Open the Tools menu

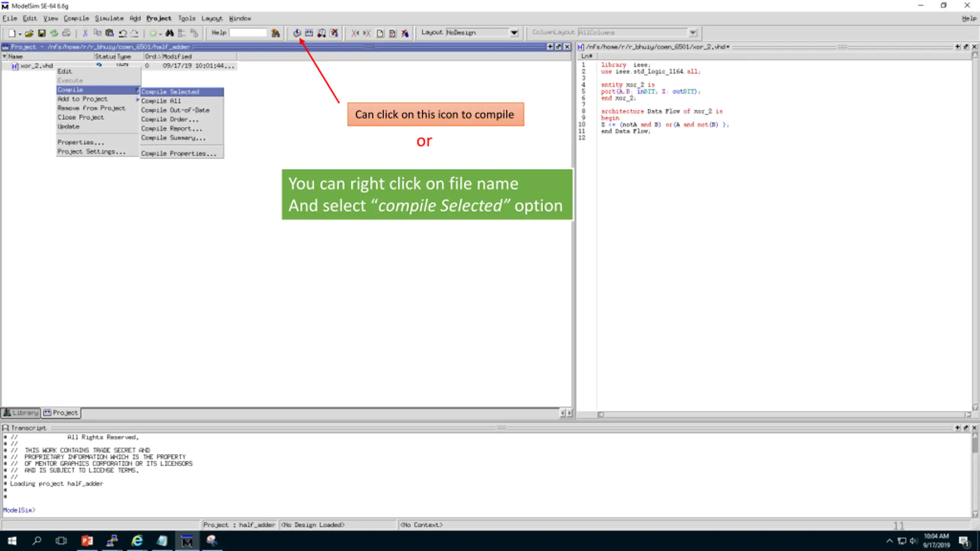tap(186, 18)
